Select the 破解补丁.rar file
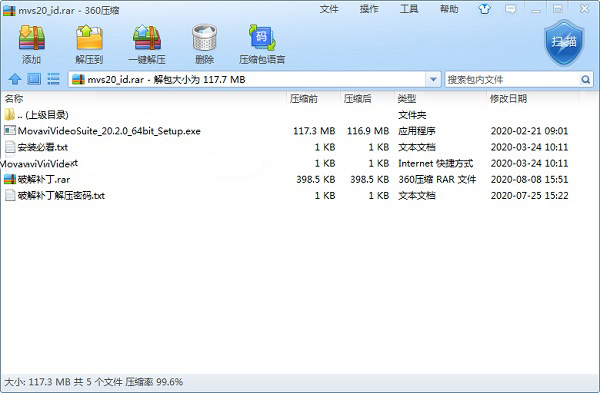 click(x=44, y=179)
